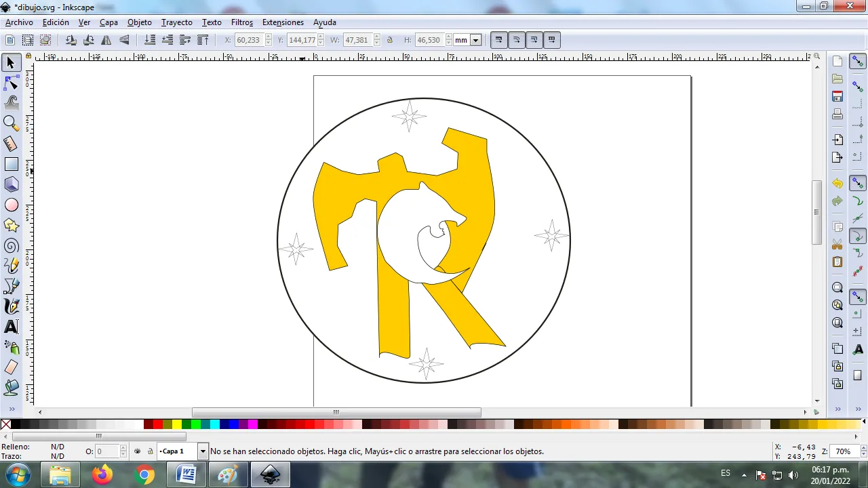Expand the commands bar overflow chevron
The height and width of the screenshot is (488, 868).
837,409
